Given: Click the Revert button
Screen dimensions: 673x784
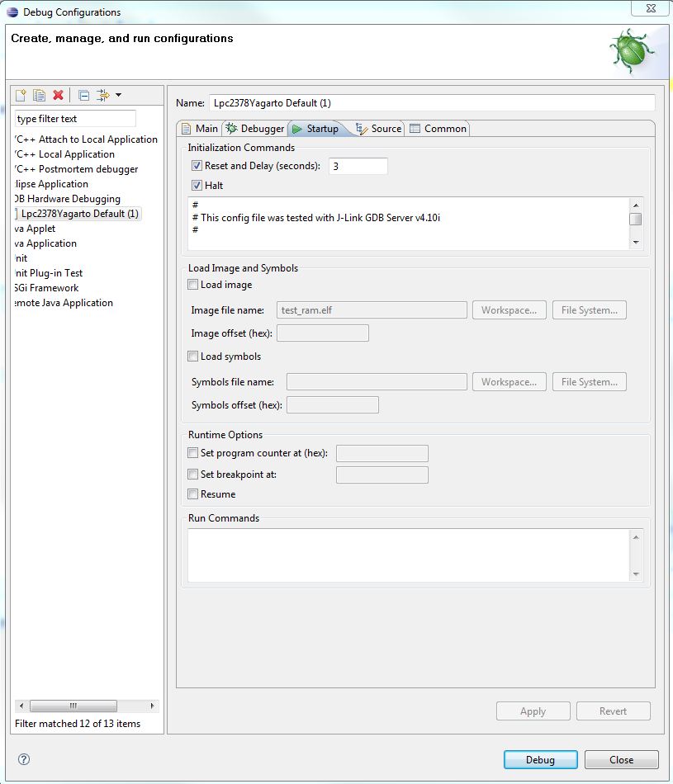Looking at the screenshot, I should 613,711.
